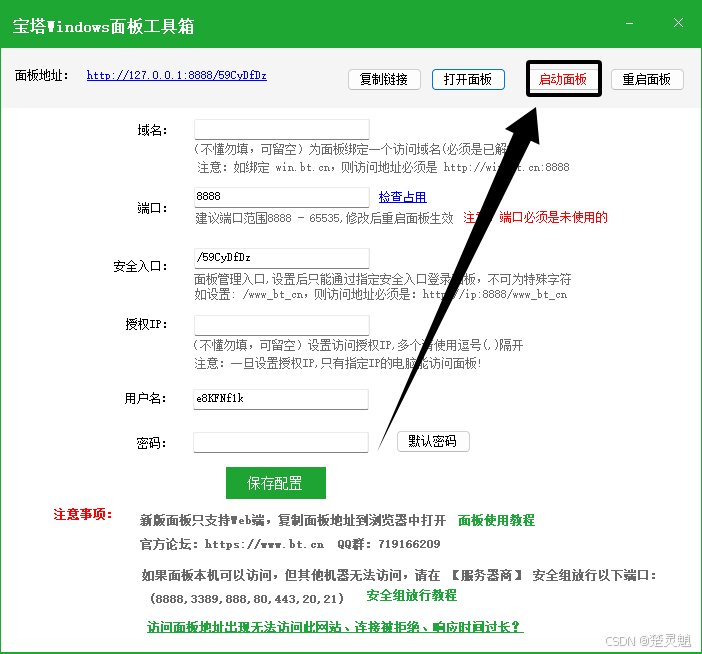702x654 pixels.
Task: Click the red 端口必须是未使用的 warning text
Action: pyautogui.click(x=553, y=218)
